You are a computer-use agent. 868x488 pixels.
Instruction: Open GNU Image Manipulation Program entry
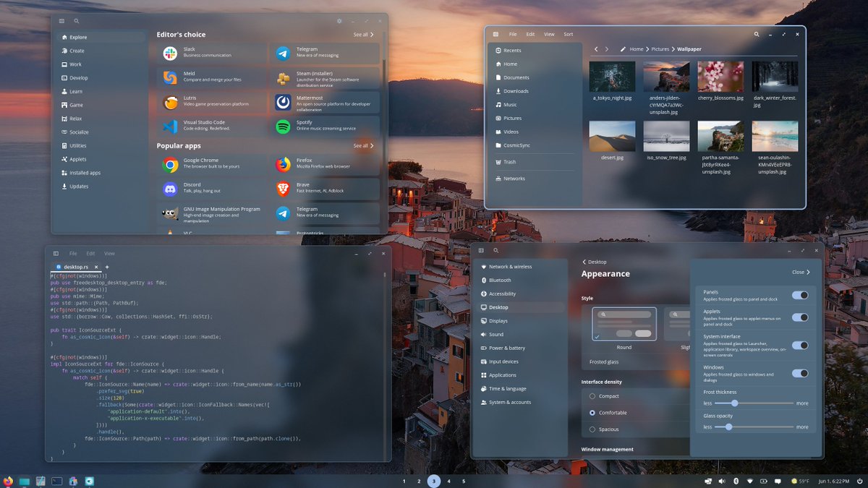click(x=212, y=213)
